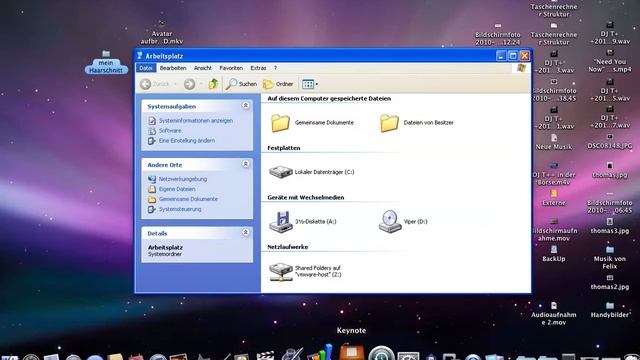Viewport: 640px width, 360px height.
Task: Select DJ T+ +201...1.wav desktop file
Action: tap(554, 118)
